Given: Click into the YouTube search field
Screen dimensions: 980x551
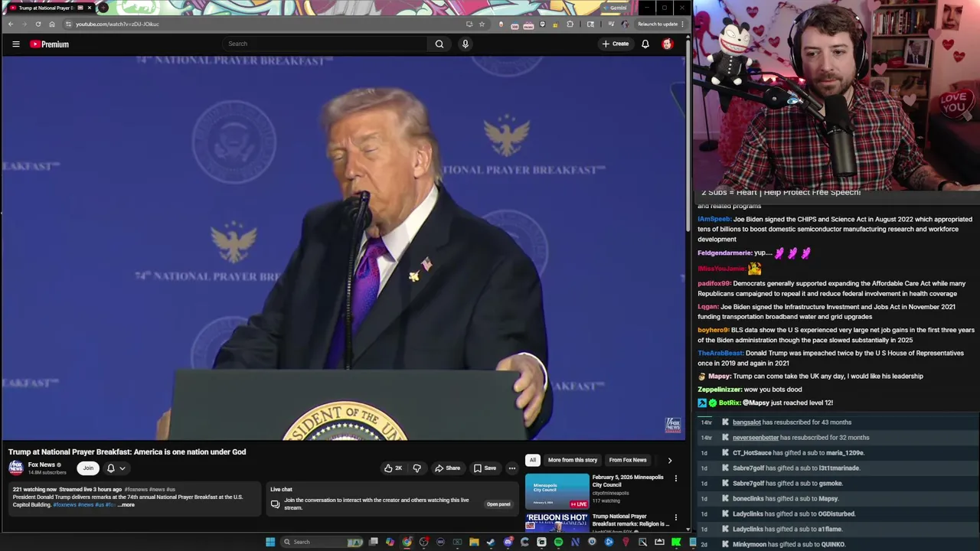Looking at the screenshot, I should click(x=325, y=44).
